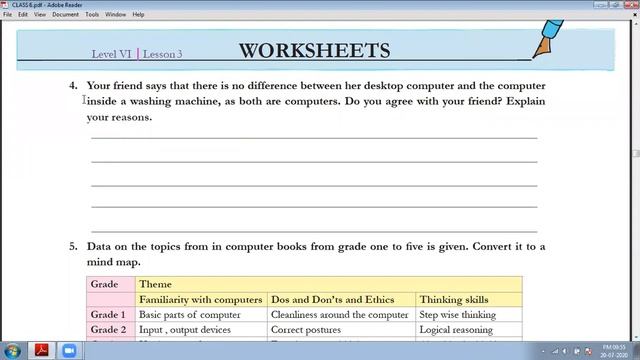This screenshot has height=360, width=640.
Task: Click 'your reasons.' in question 4
Action: point(119,118)
